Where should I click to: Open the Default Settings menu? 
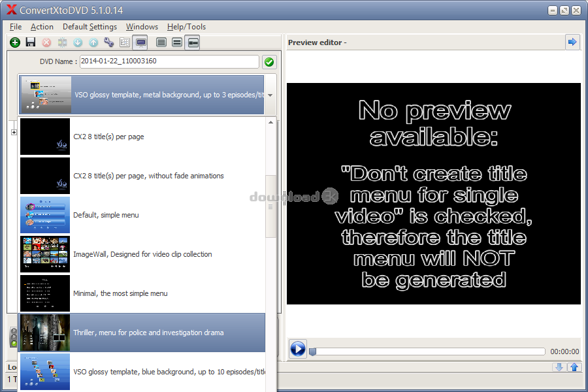(x=90, y=27)
